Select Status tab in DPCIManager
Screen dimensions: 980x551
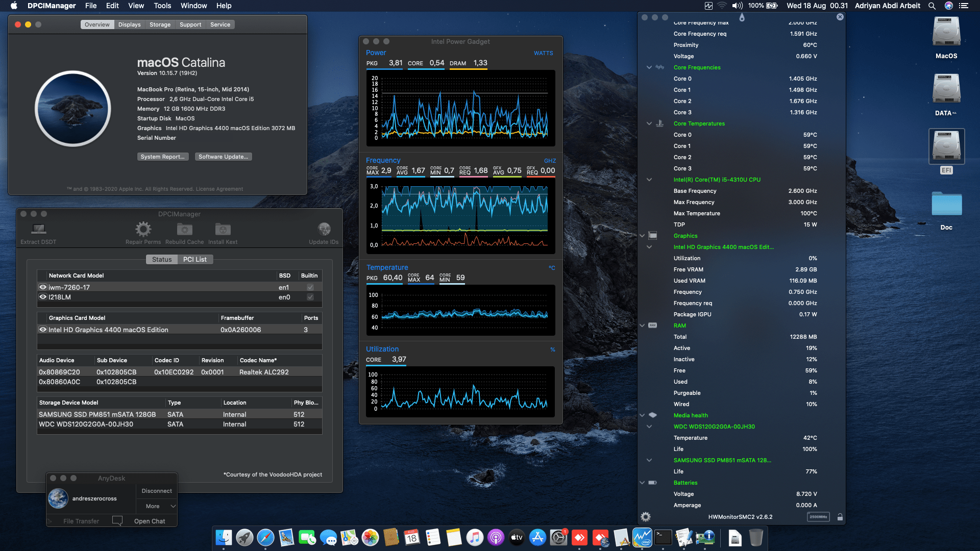(162, 260)
